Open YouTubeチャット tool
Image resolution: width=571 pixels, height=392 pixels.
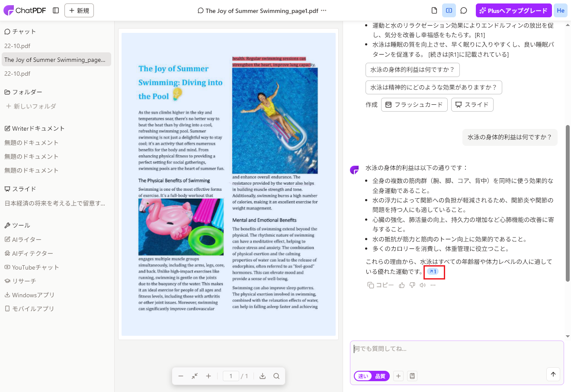32,267
